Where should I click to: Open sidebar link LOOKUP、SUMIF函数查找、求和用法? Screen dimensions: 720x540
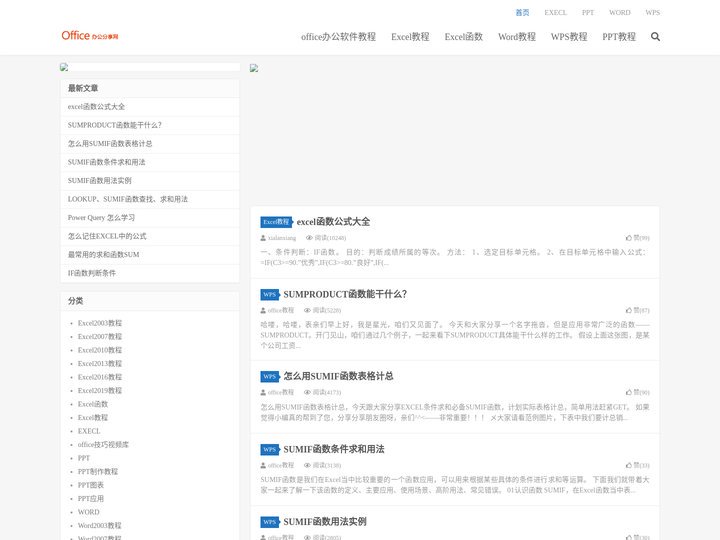[128, 199]
